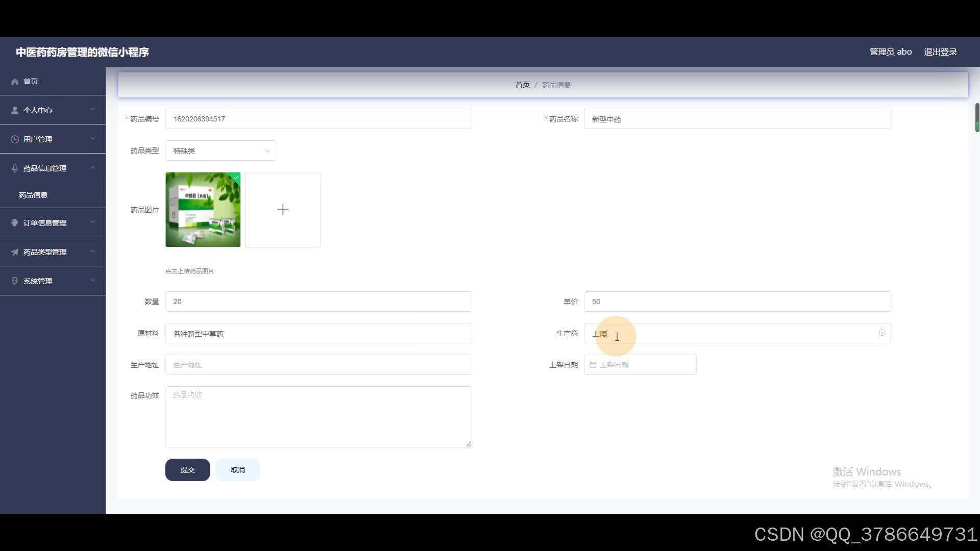
Task: Click the uploaded medicine image thumbnail
Action: click(x=203, y=210)
